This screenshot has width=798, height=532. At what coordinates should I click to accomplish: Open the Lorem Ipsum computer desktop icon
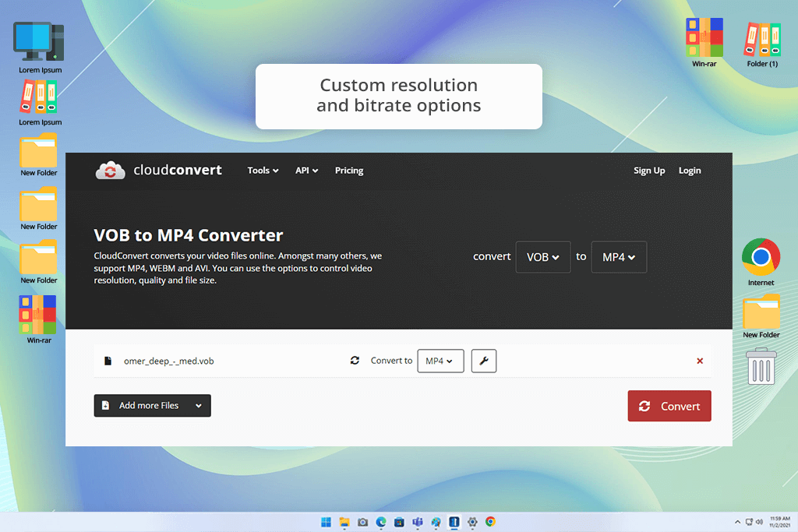(x=39, y=42)
